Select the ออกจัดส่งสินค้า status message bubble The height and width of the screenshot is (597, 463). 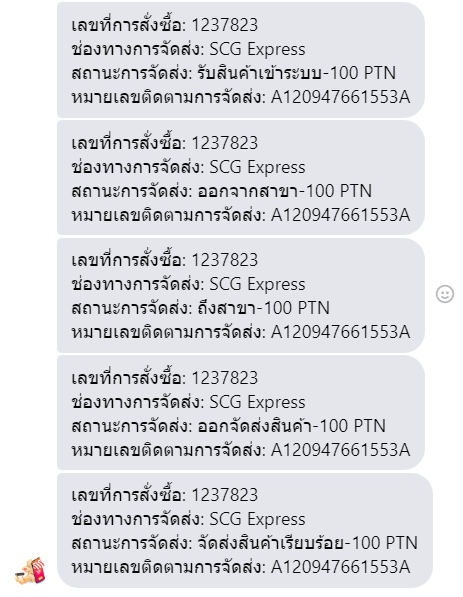tap(241, 413)
